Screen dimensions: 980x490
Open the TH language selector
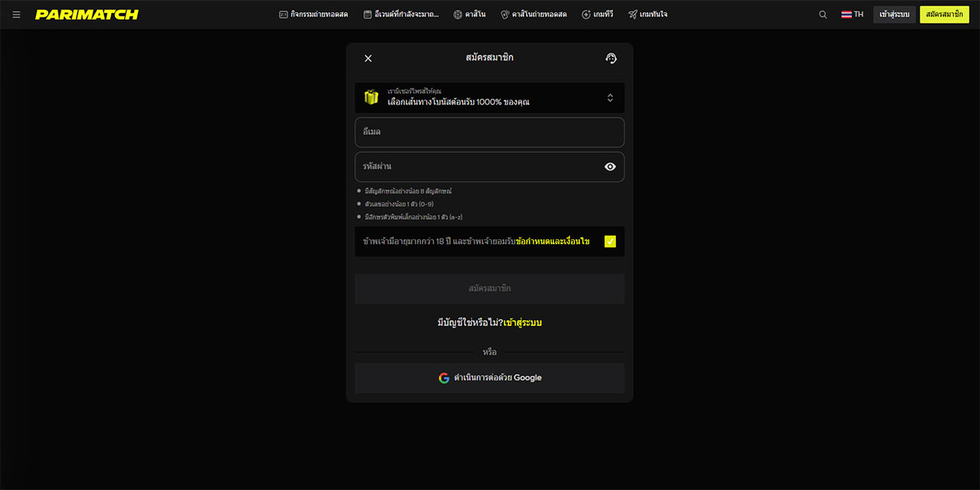853,15
